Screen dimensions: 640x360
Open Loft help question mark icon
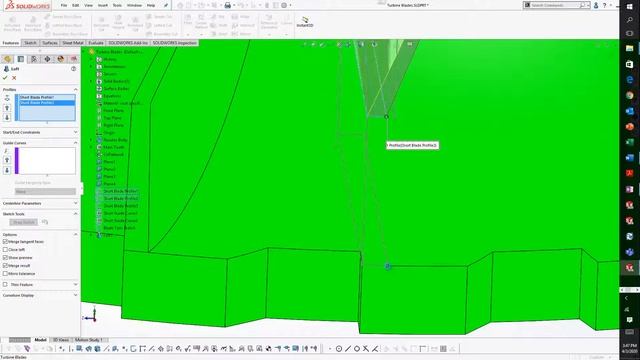tap(73, 69)
